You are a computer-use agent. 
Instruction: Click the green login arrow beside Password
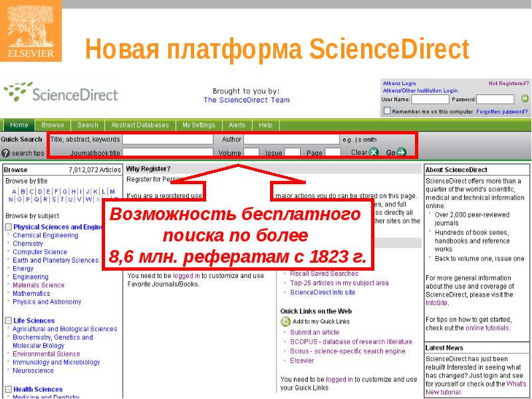pyautogui.click(x=524, y=99)
